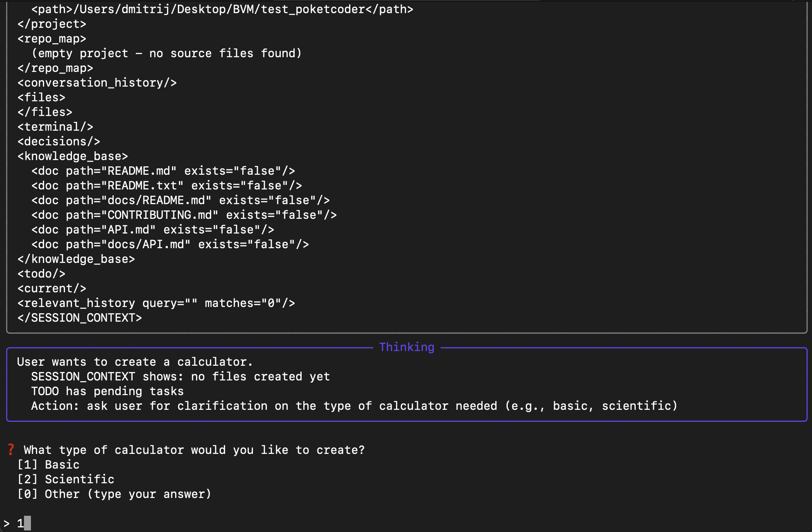
Task: Click the Action clarification line in Thinking
Action: pos(354,406)
